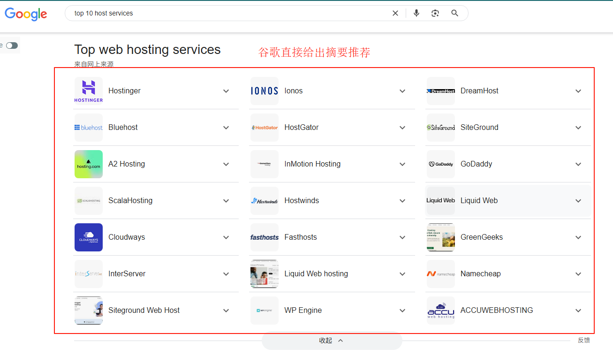Clear the search query with the X icon
This screenshot has height=364, width=613.
click(395, 13)
